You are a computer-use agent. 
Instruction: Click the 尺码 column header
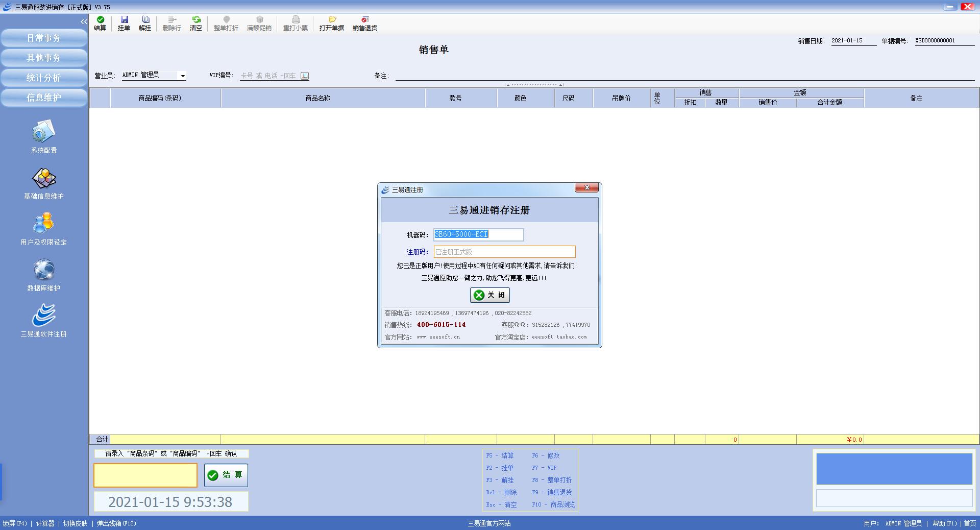coord(574,98)
